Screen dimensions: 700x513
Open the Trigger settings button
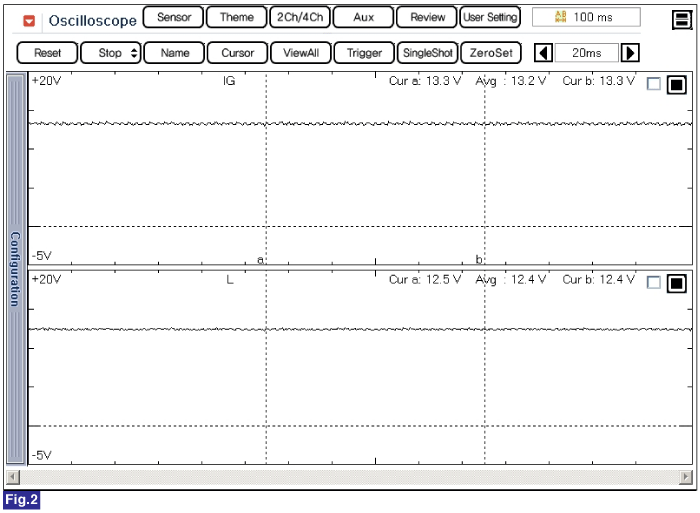click(x=364, y=53)
